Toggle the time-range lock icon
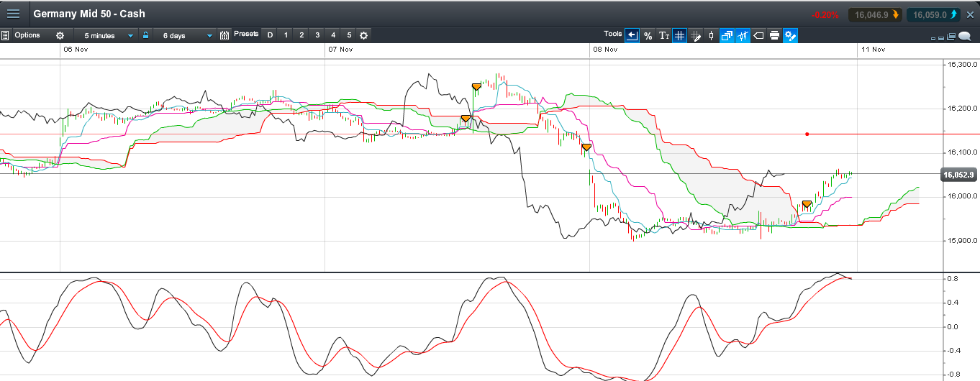This screenshot has width=980, height=381. click(x=145, y=35)
